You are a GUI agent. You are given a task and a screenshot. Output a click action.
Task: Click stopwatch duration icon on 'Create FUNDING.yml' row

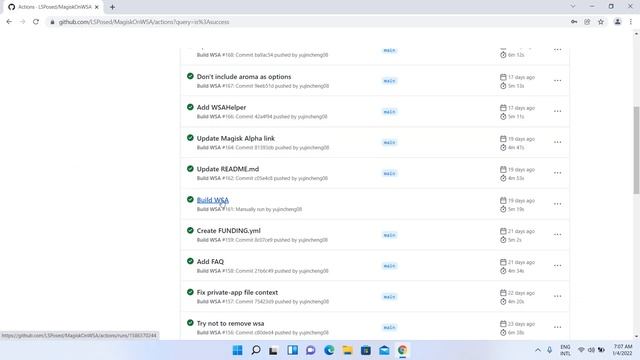tap(503, 240)
